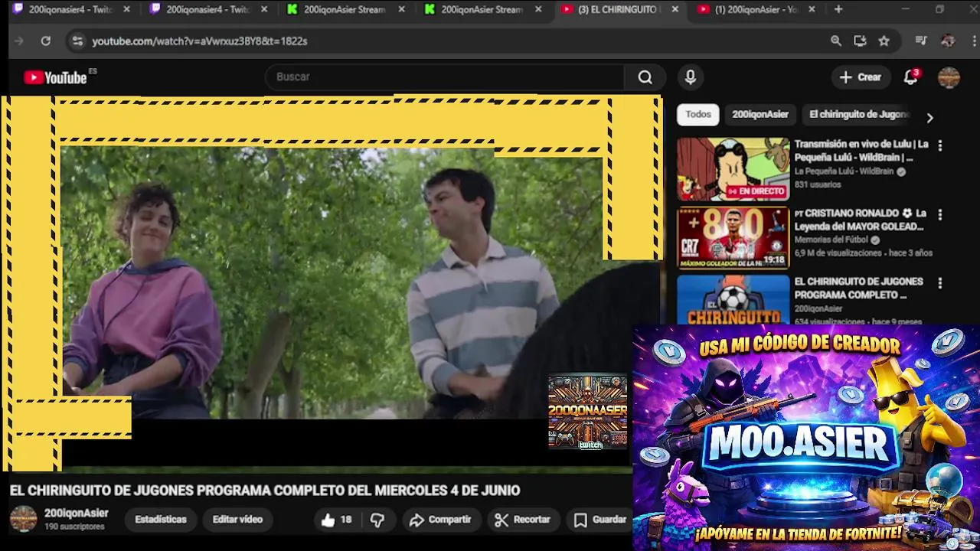Close the first 200iqonasier4 Twitch tab
Image resolution: width=980 pixels, height=551 pixels.
click(x=126, y=9)
